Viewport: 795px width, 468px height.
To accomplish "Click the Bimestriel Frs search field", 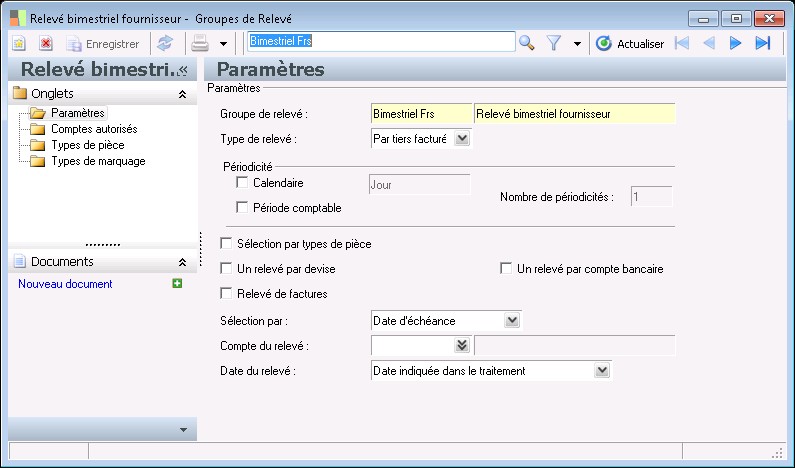I will [x=381, y=42].
